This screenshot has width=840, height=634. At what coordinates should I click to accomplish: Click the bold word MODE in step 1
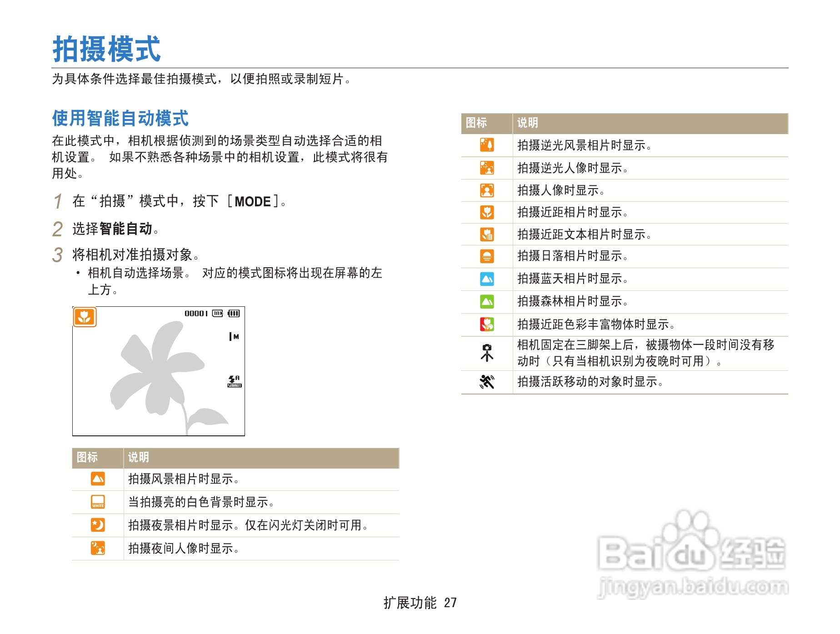pos(253,201)
